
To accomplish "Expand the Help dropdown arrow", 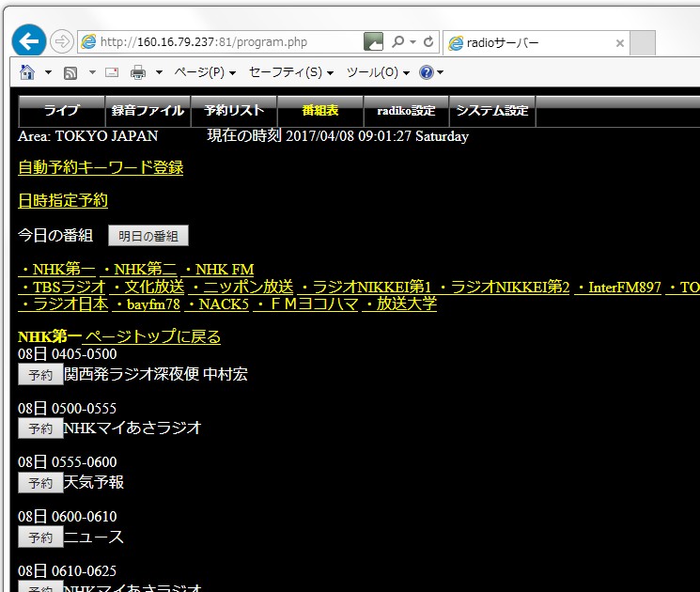I will pos(440,72).
